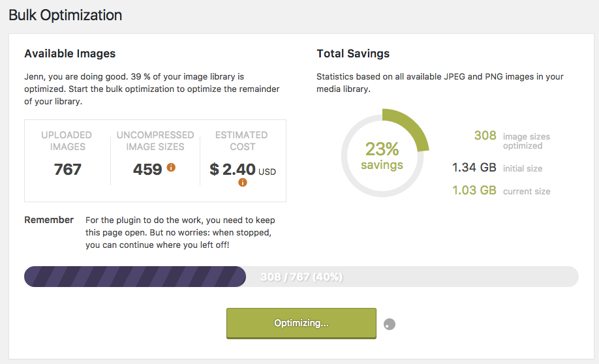599x364 pixels.
Task: Click progress text 308 / 767 (40%)
Action: (x=301, y=277)
